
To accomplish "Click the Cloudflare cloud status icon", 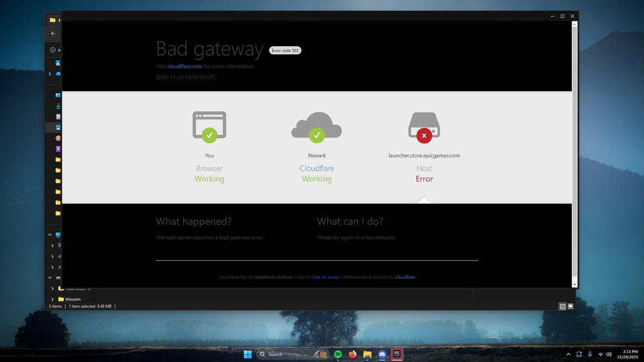I will (317, 127).
